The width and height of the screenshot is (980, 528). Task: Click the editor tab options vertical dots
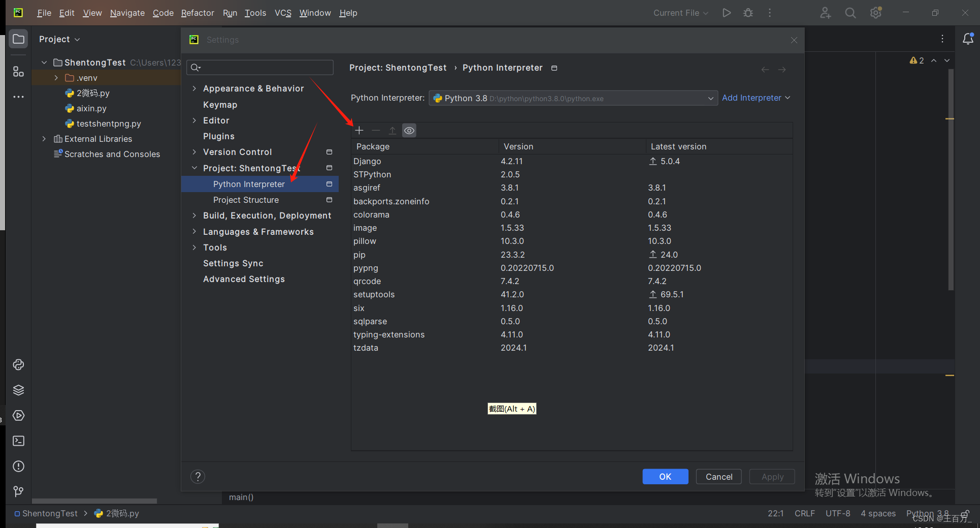[x=942, y=39]
